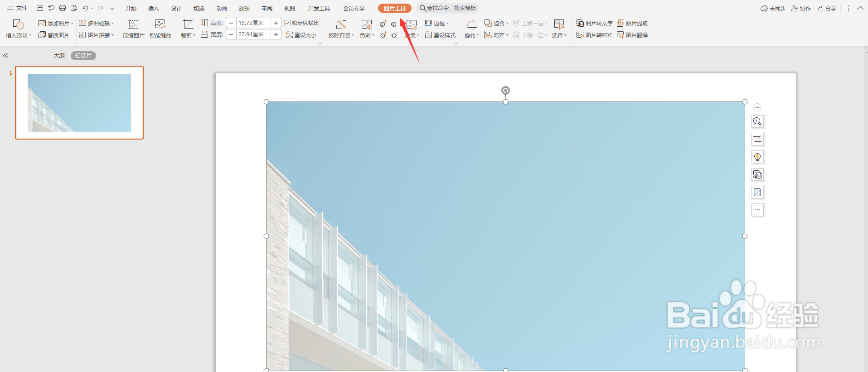The width and height of the screenshot is (868, 372).
Task: Click the three-dots more icon in floating toolbar
Action: pos(757,210)
